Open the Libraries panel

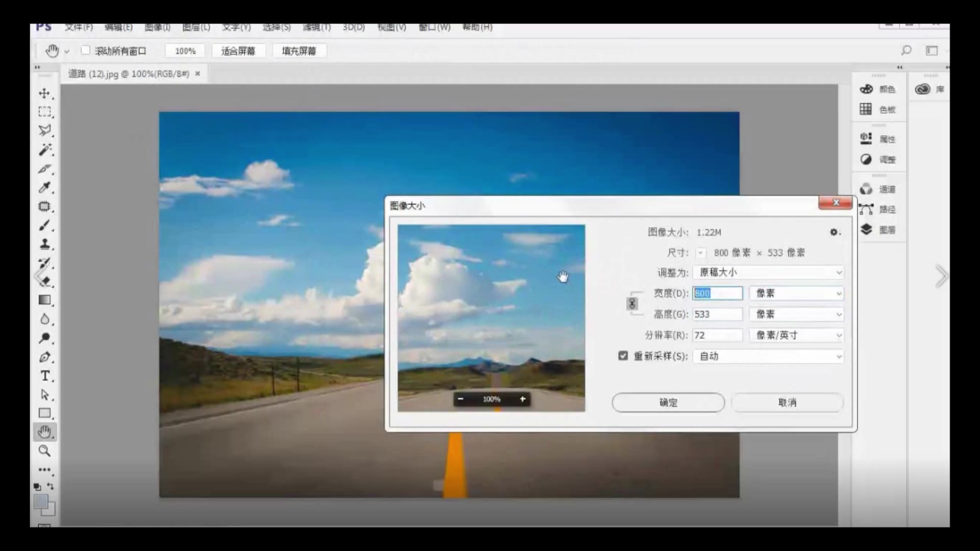pyautogui.click(x=929, y=89)
